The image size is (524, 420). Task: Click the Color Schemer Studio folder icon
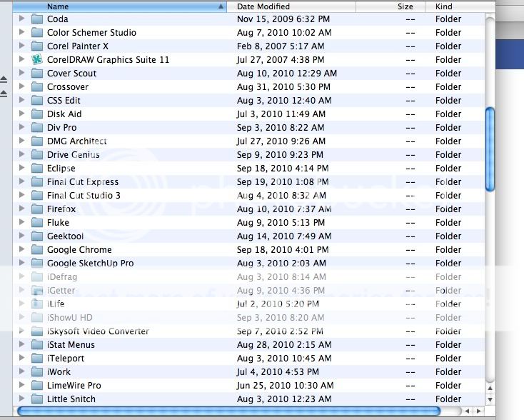(37, 33)
